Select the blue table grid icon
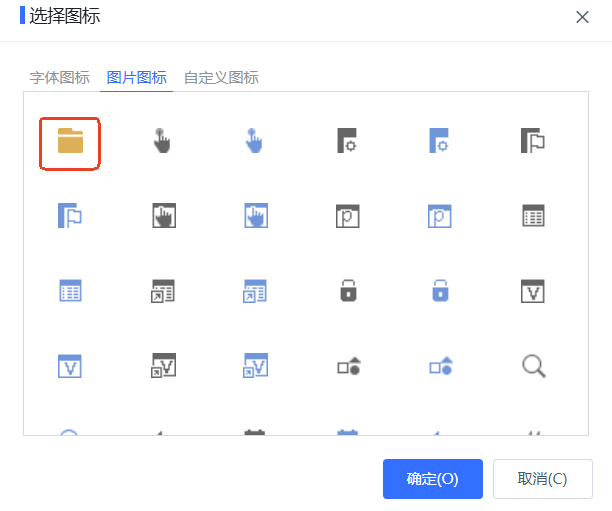Screen dimensions: 612x511 [70, 291]
